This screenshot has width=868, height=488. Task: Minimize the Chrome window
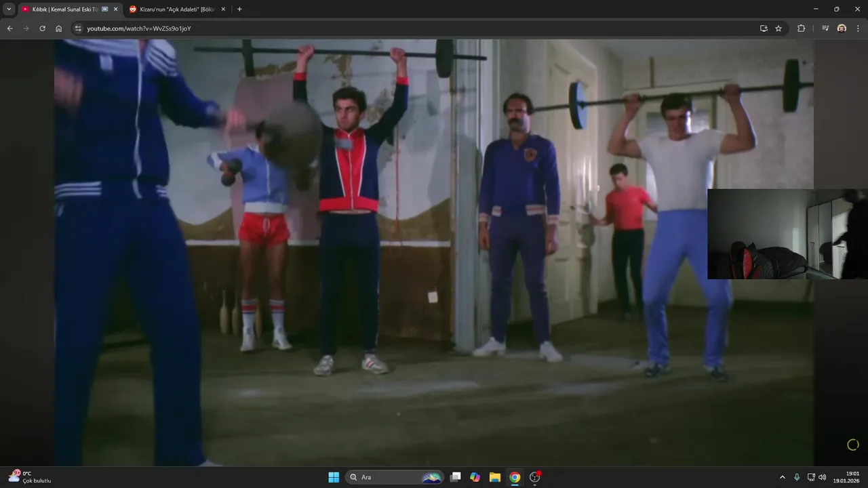(816, 9)
